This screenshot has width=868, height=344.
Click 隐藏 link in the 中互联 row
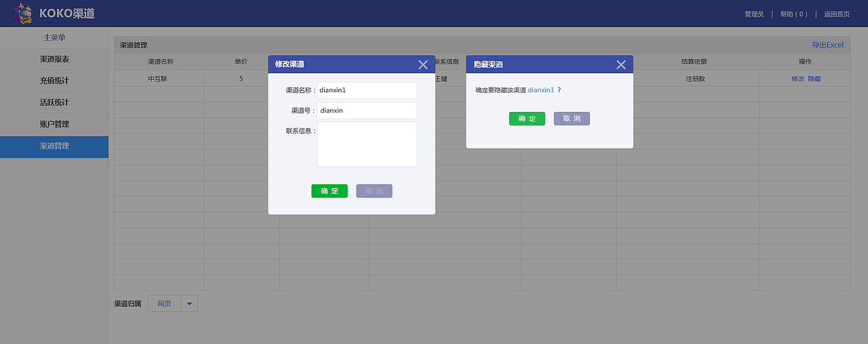point(814,79)
